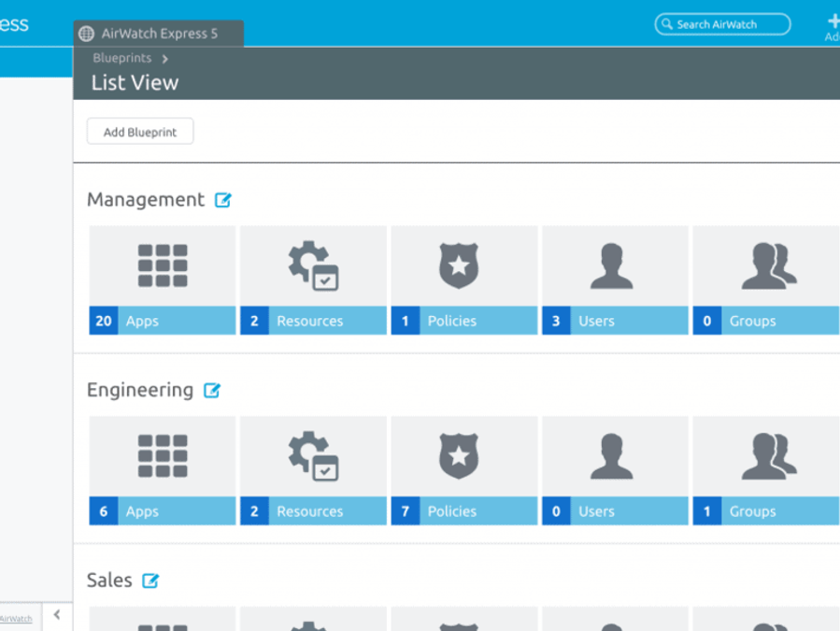
Task: Select the Resources gear icon under Management
Action: point(311,266)
